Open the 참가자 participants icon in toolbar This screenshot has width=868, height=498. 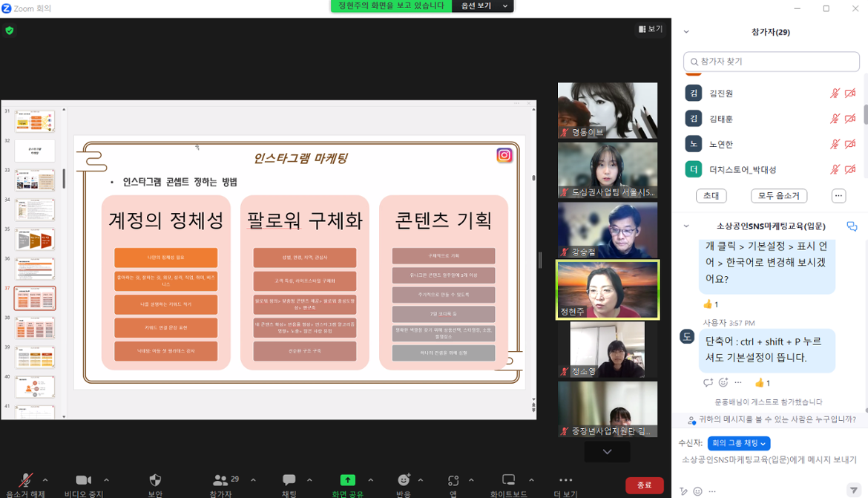[x=220, y=481]
